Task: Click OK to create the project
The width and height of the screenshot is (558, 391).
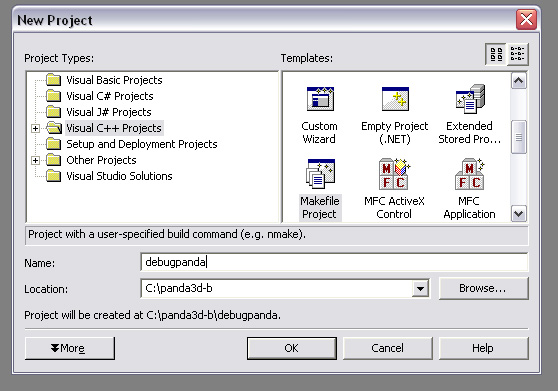Action: point(292,348)
